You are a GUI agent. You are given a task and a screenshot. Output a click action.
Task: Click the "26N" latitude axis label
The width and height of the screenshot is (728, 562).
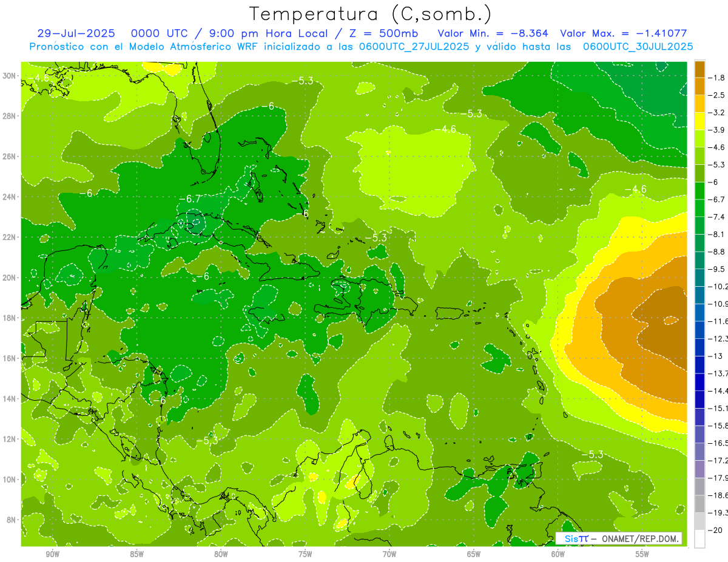(10, 156)
